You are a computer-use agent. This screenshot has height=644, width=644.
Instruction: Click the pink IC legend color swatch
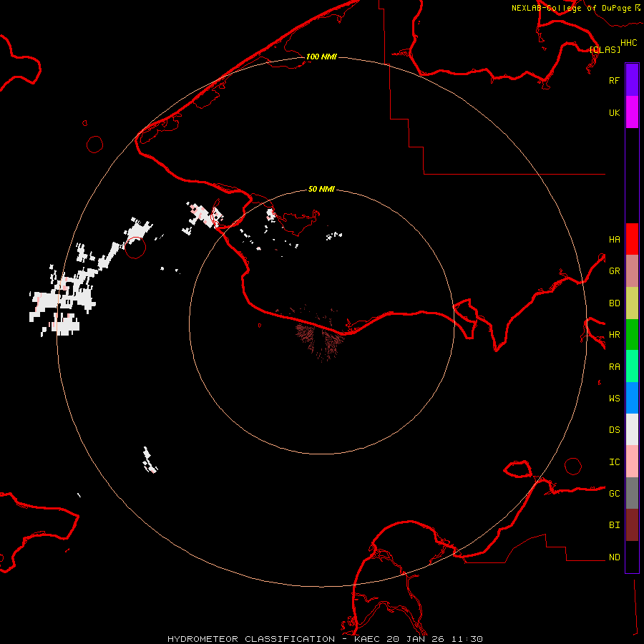(632, 462)
